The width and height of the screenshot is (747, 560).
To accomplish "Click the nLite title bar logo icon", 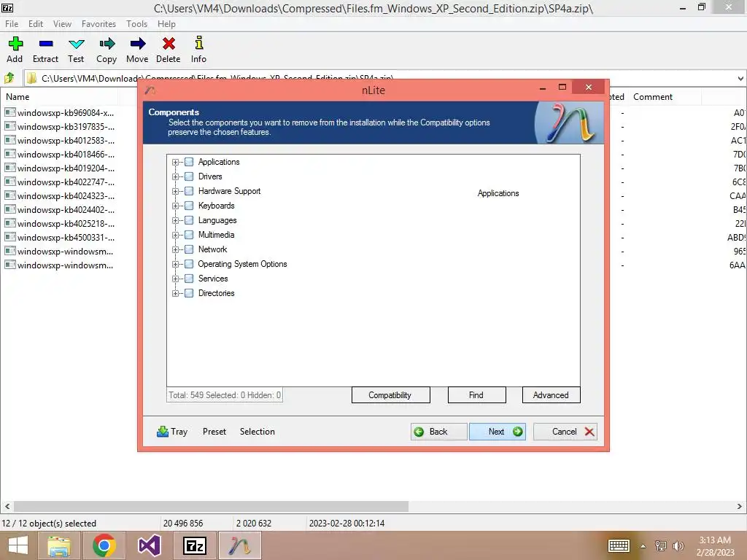I will [150, 90].
